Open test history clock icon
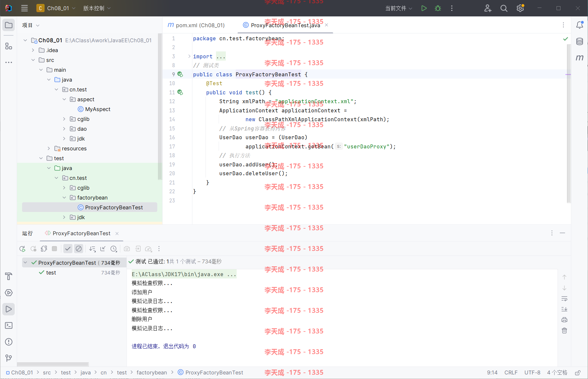The width and height of the screenshot is (588, 379). [113, 249]
